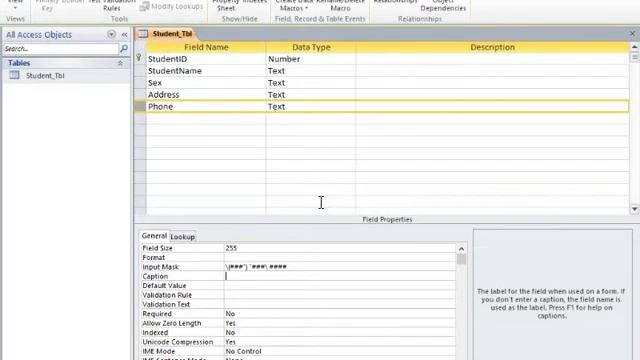Click the Caption property box

(340, 276)
